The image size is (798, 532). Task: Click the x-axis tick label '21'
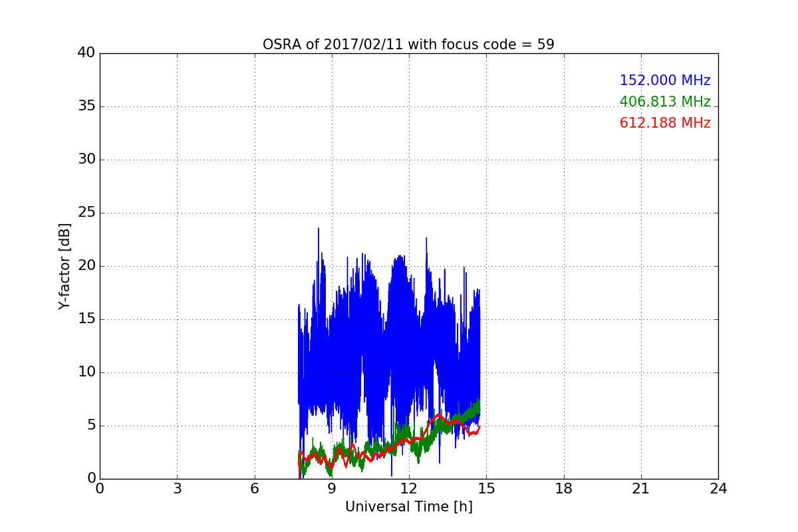click(641, 489)
